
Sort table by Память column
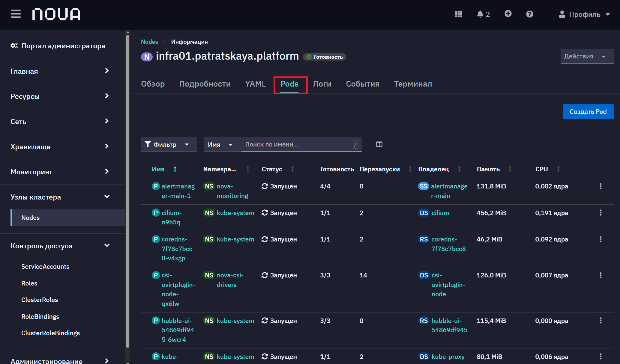(x=494, y=169)
